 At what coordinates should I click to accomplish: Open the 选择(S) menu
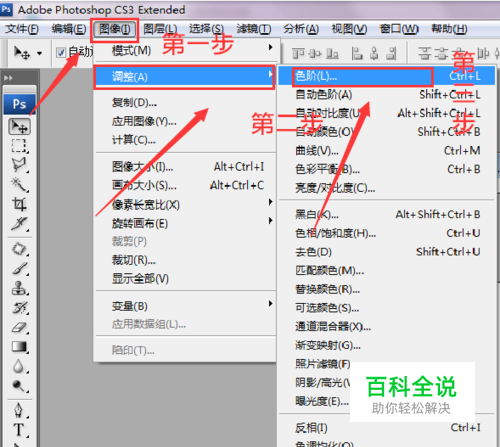click(x=206, y=29)
